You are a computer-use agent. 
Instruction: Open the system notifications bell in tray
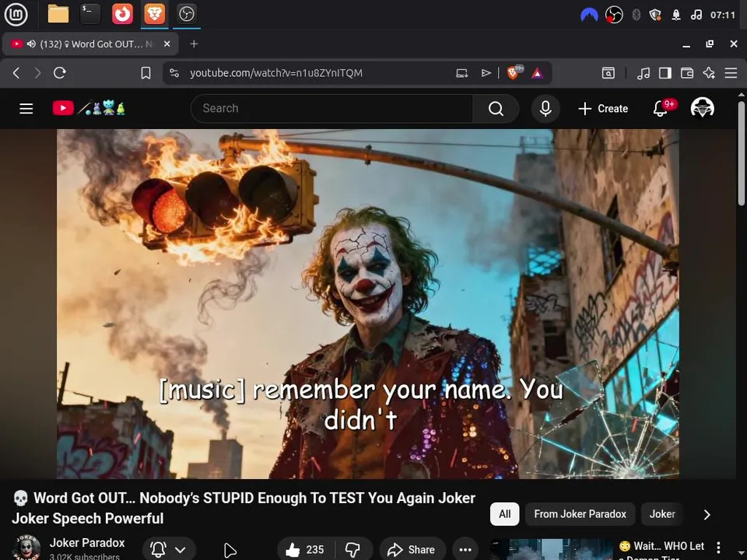tap(675, 15)
